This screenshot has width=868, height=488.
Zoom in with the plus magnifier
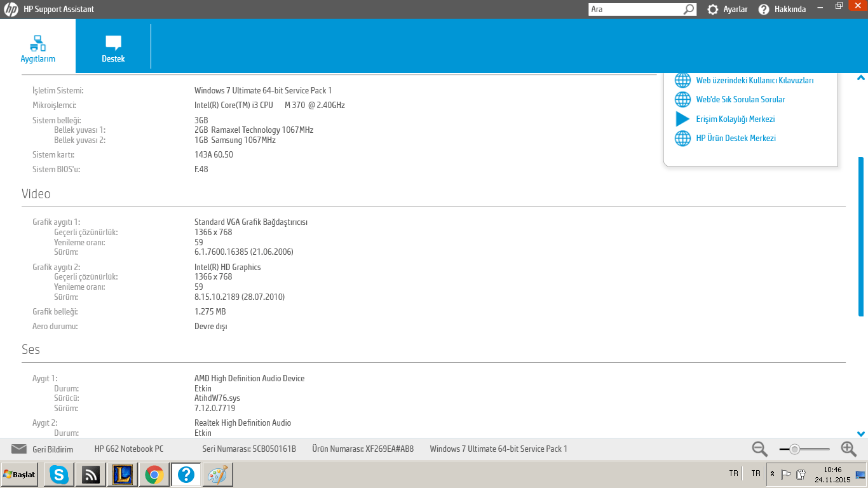pyautogui.click(x=849, y=449)
